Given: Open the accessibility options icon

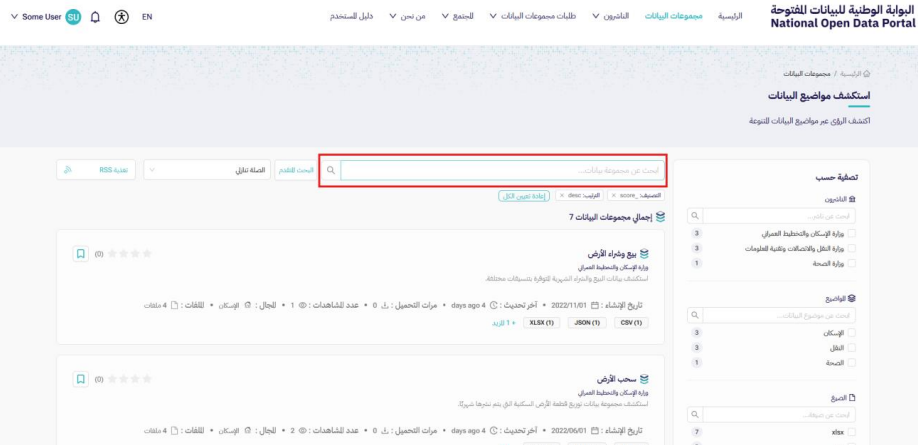Looking at the screenshot, I should pyautogui.click(x=122, y=17).
